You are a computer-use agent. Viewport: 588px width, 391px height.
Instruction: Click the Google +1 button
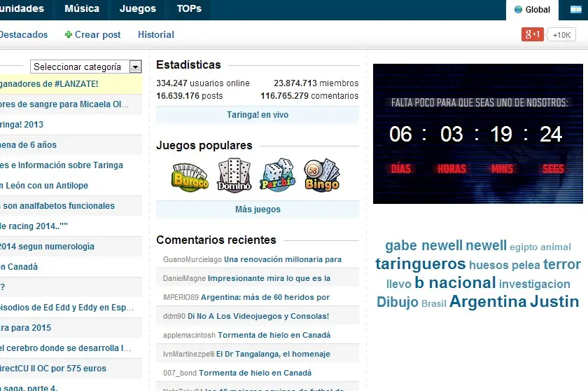(x=533, y=34)
